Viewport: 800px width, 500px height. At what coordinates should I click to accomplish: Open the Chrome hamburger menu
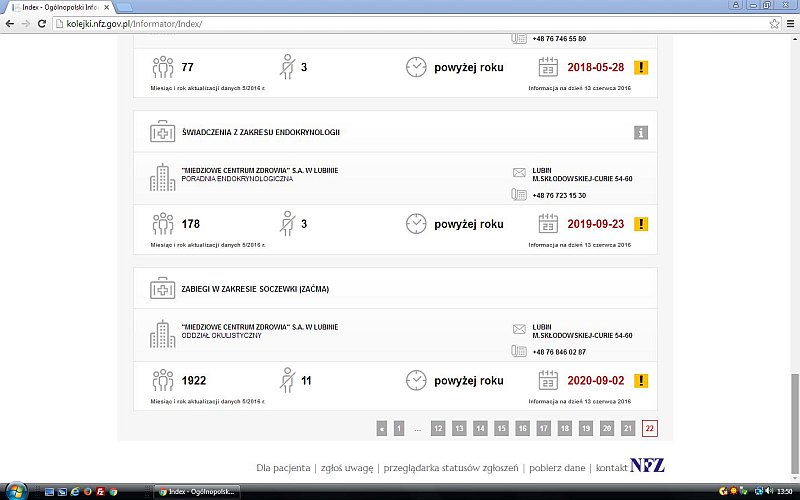tap(789, 23)
